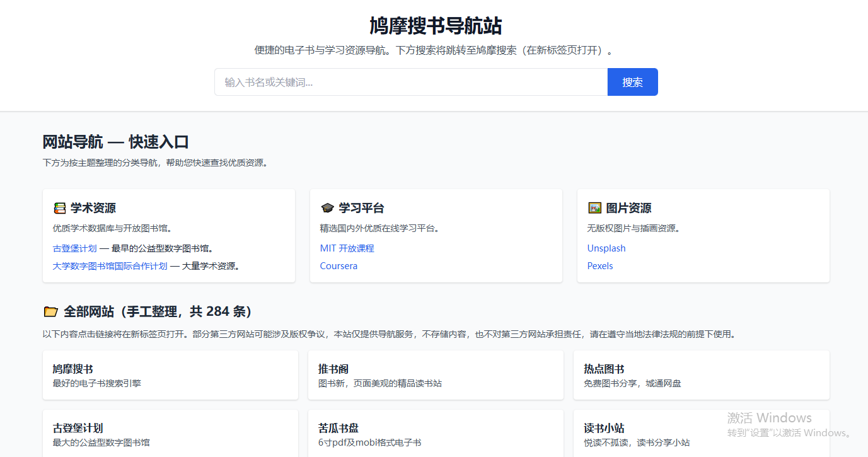Open the 热点图书 site card

tap(702, 375)
